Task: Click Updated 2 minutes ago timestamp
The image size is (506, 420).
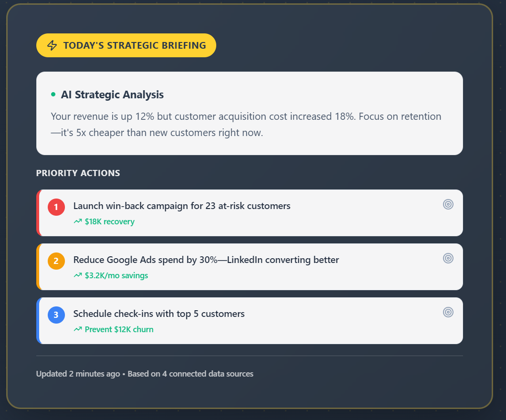Action: [x=77, y=374]
